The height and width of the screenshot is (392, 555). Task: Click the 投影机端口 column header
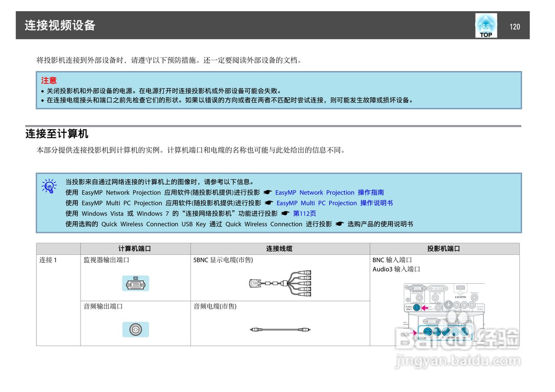tap(444, 249)
